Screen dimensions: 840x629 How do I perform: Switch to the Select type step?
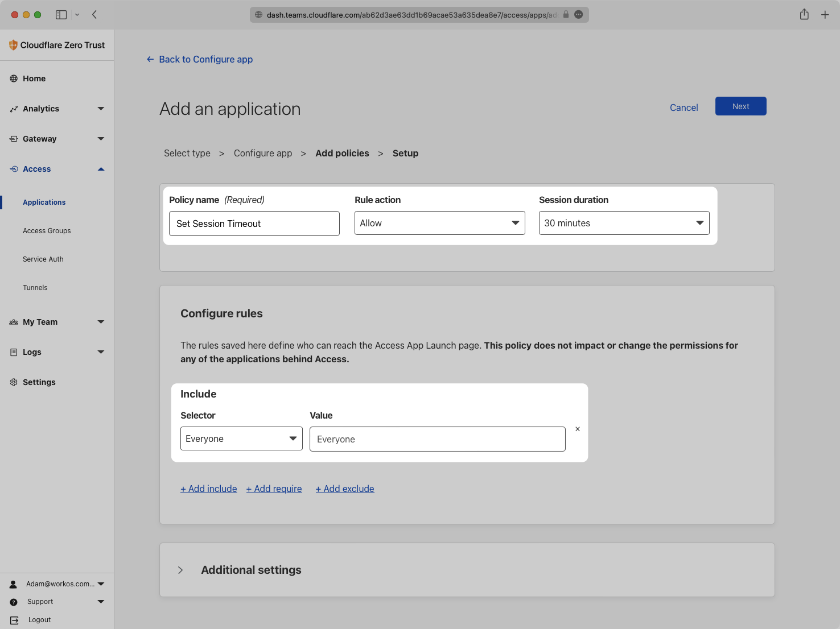187,153
